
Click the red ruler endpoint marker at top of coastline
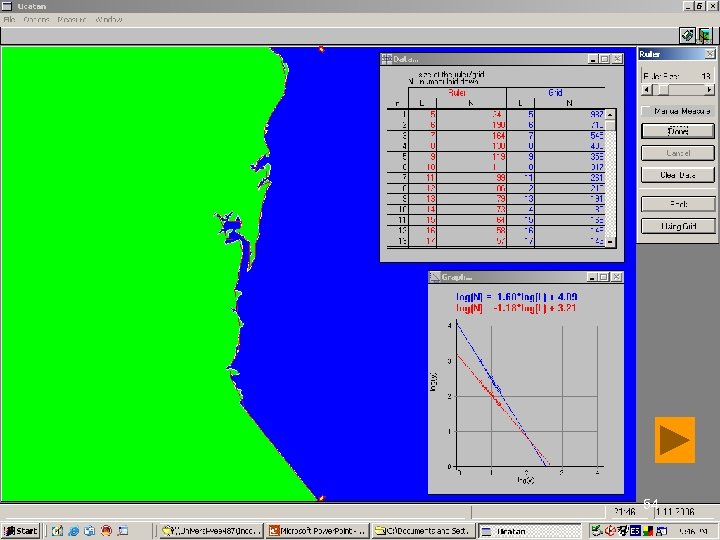pos(321,49)
